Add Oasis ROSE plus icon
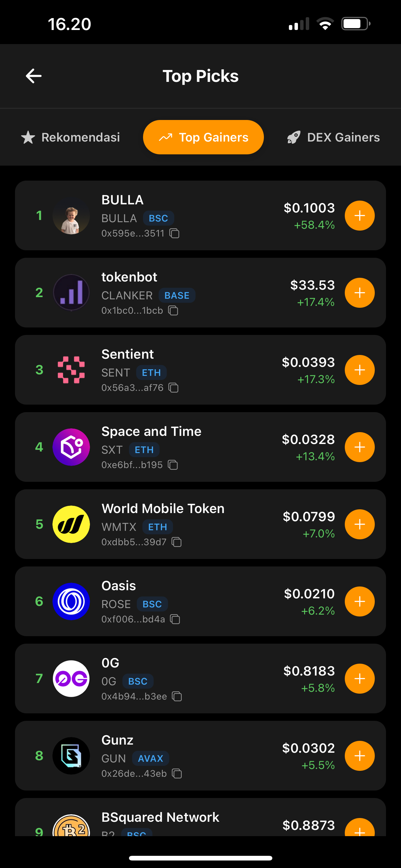The width and height of the screenshot is (401, 868). click(359, 601)
